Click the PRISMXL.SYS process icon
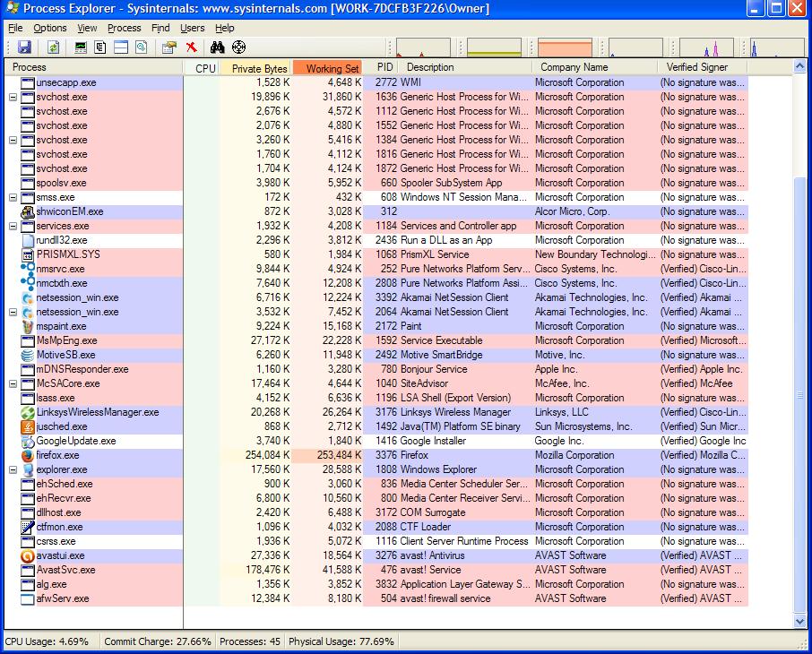Screen dimensions: 812x654 point(28,254)
